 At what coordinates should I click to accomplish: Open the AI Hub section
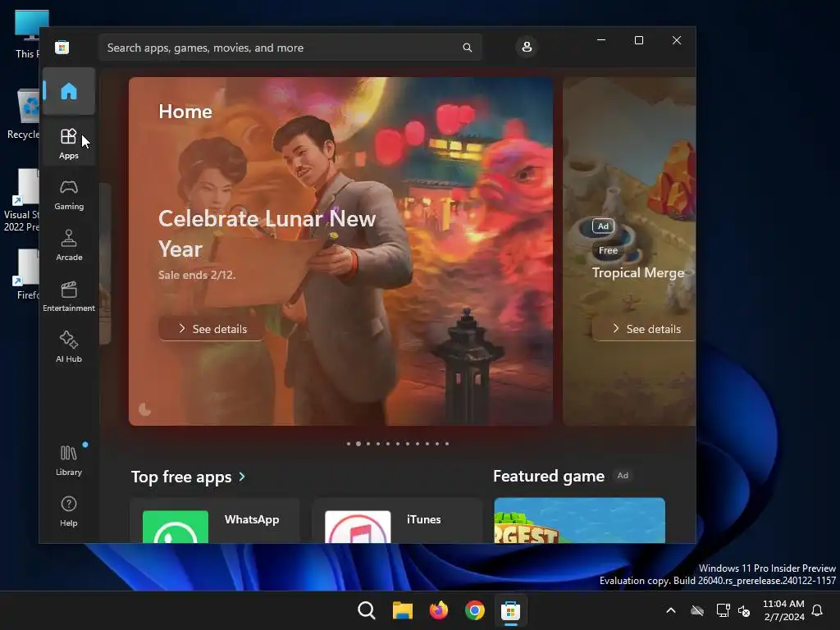click(69, 348)
